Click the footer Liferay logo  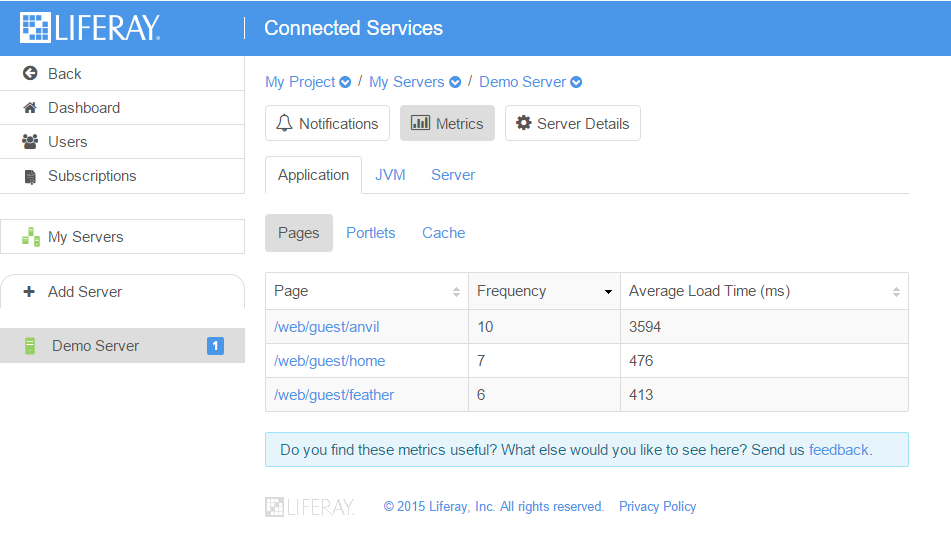(309, 507)
